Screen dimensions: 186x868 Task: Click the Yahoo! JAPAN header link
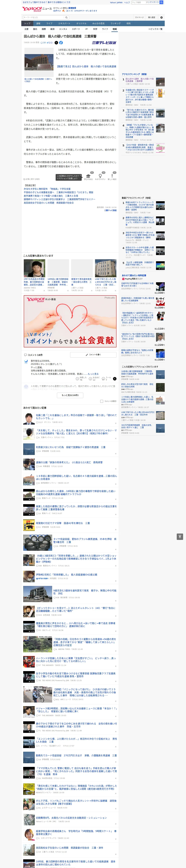tap(116, 2)
